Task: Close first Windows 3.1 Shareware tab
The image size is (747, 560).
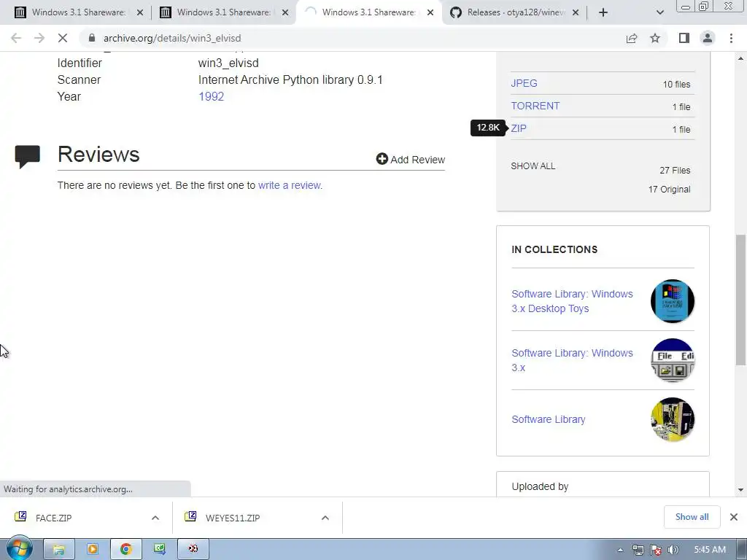Action: pyautogui.click(x=140, y=13)
